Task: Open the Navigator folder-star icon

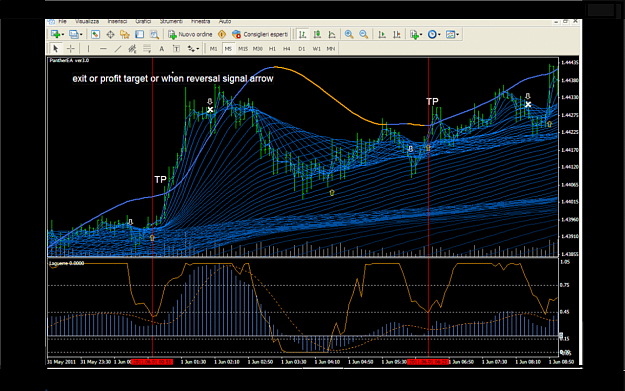Action: tap(125, 34)
